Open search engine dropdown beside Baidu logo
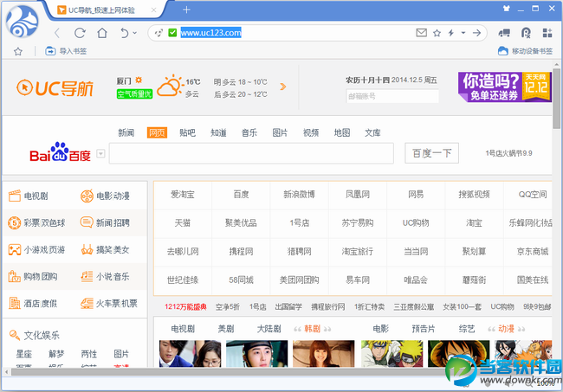The height and width of the screenshot is (392, 563). coord(100,154)
